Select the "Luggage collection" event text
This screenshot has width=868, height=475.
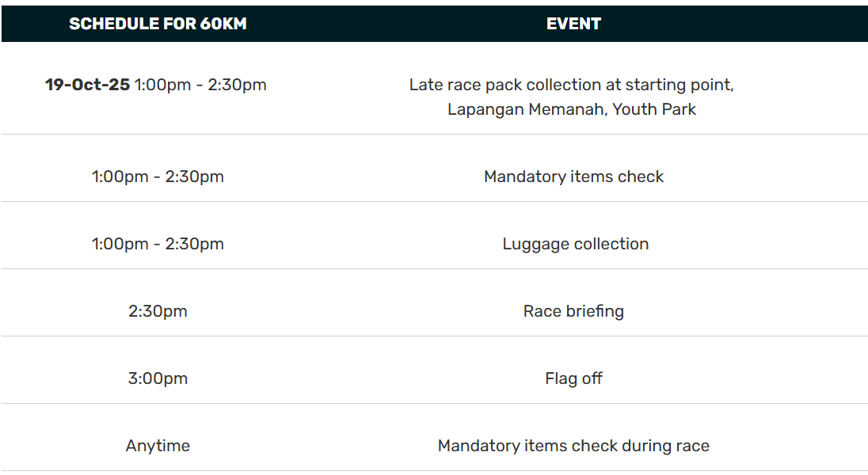(575, 244)
